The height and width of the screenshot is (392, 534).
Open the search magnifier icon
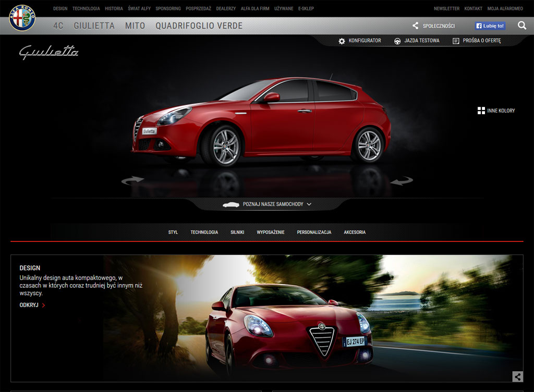click(x=521, y=26)
